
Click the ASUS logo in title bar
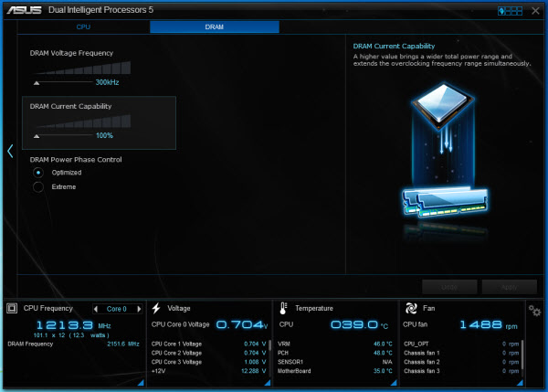(24, 10)
